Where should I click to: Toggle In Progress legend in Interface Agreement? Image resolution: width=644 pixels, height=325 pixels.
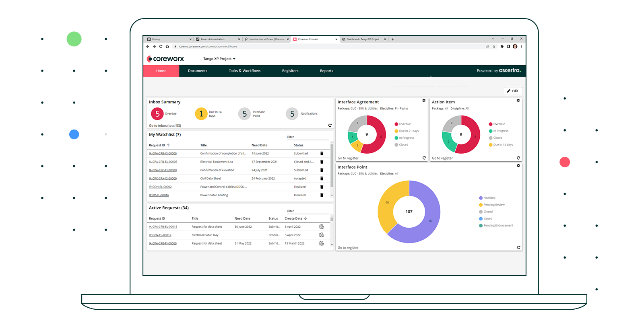click(405, 138)
